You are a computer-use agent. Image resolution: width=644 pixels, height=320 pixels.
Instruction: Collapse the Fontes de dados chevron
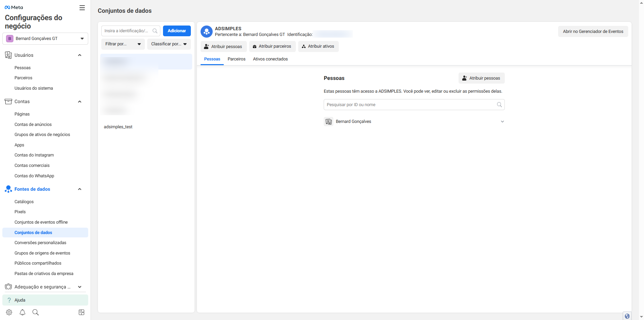79,189
